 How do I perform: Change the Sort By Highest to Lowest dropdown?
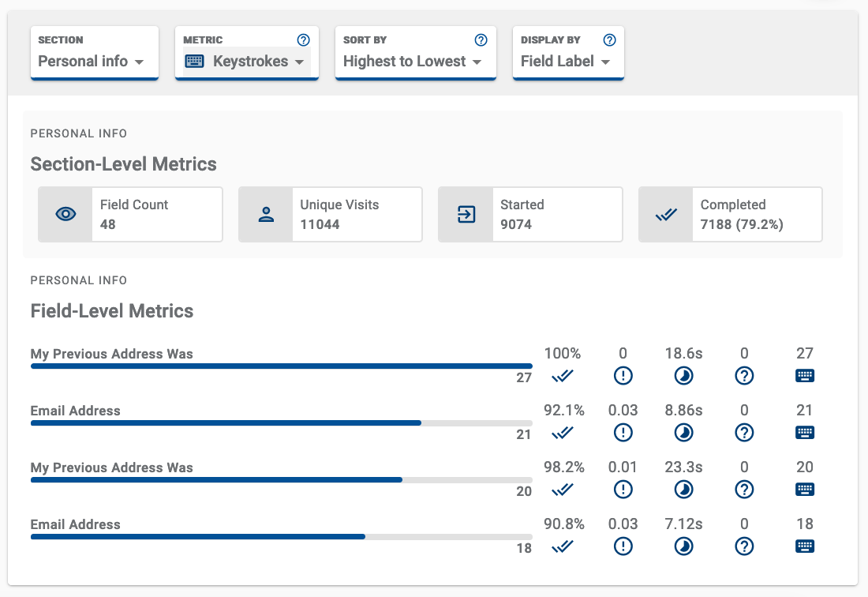pos(416,53)
